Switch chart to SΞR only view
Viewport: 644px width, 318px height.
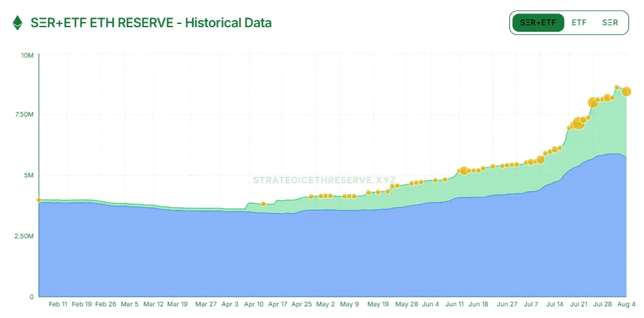(x=610, y=23)
